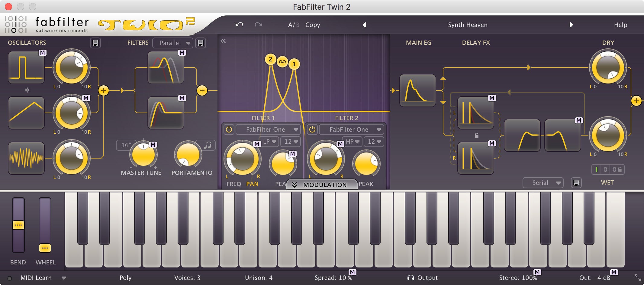Click the MIDI Learn button

click(36, 278)
